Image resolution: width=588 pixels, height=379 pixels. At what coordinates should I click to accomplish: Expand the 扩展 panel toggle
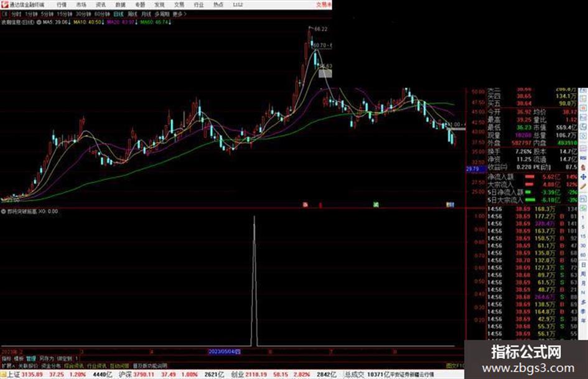tap(8, 365)
